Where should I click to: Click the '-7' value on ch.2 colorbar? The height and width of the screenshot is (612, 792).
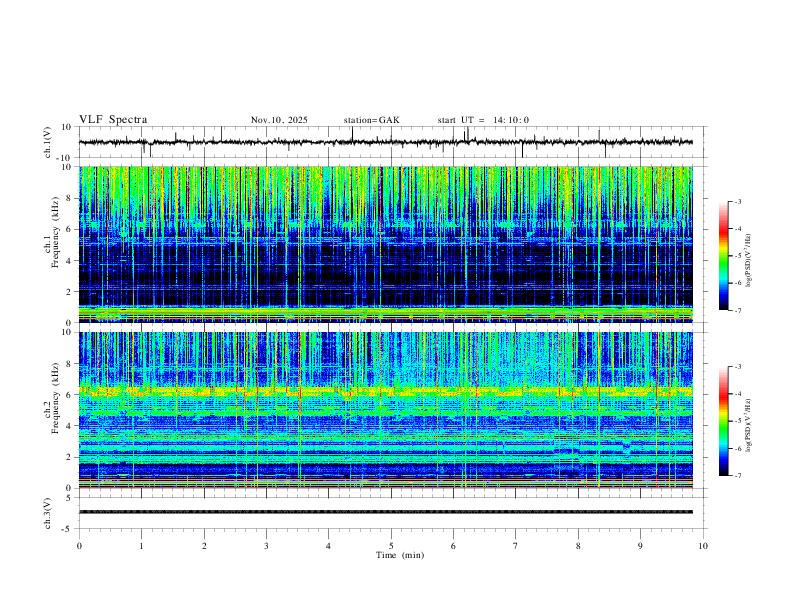pyautogui.click(x=737, y=475)
